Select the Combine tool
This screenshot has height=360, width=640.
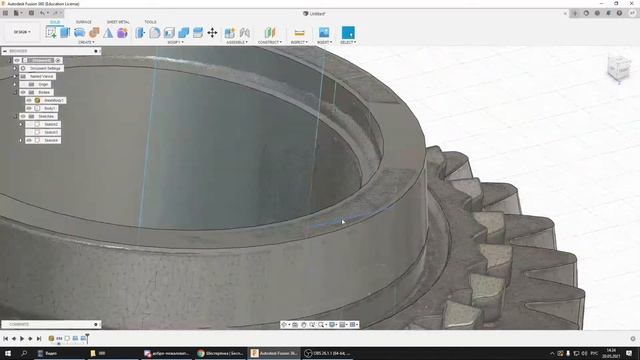(184, 33)
